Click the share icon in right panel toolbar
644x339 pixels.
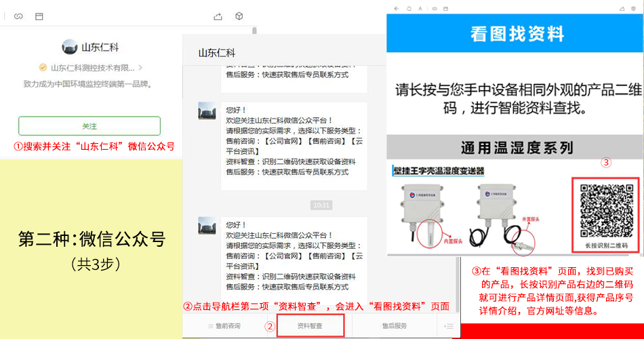tap(620, 8)
